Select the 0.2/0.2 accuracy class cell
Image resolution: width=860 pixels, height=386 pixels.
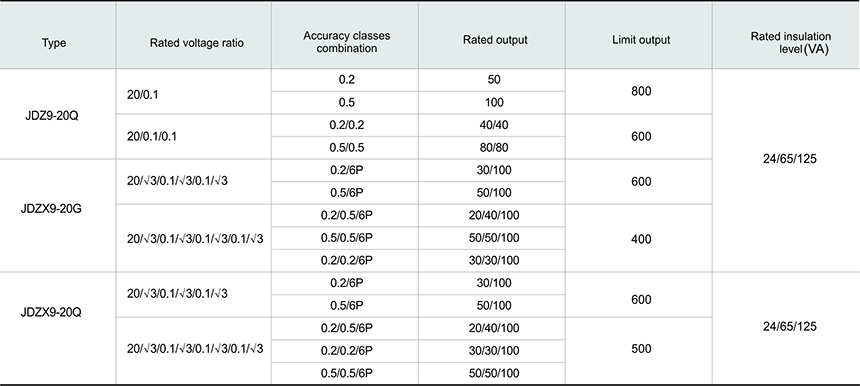(x=347, y=125)
